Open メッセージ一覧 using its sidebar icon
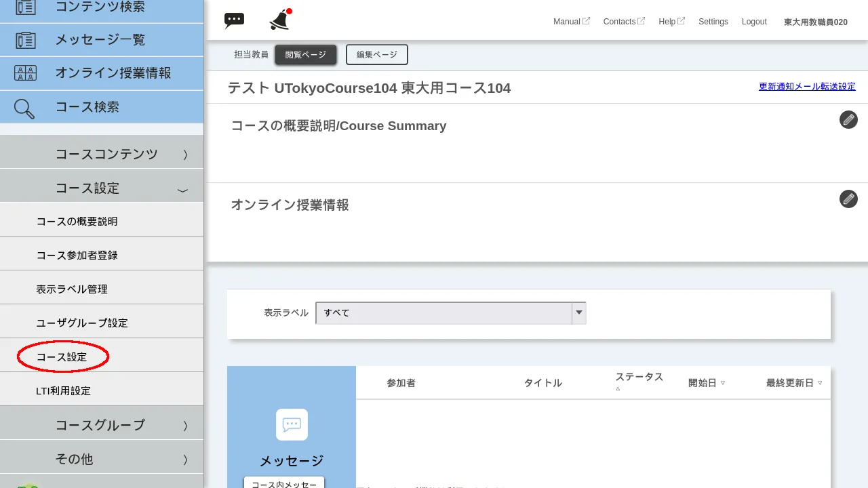Screen dimensions: 868x488 pos(24,39)
